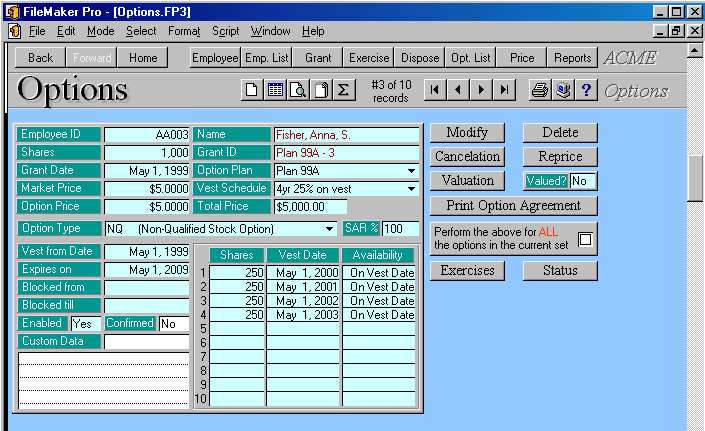Viewport: 705px width, 431px height.
Task: Click the Cancelation button
Action: pyautogui.click(x=467, y=156)
